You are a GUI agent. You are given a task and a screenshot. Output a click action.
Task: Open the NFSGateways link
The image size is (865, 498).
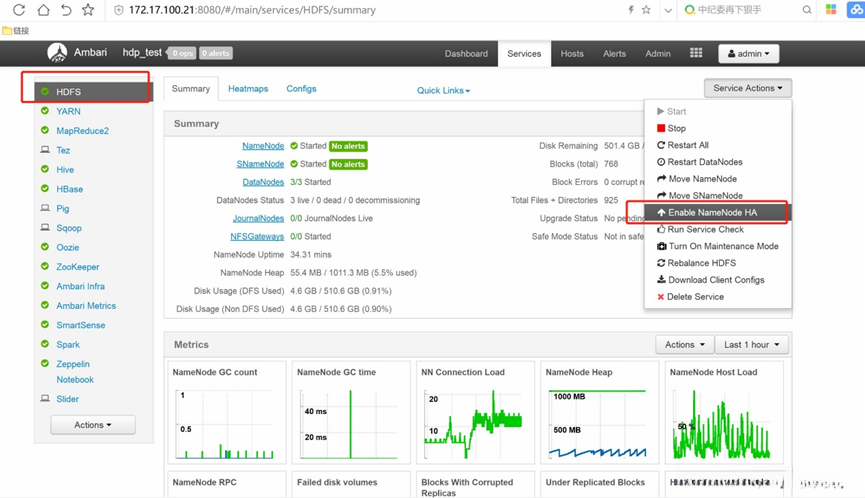(257, 237)
